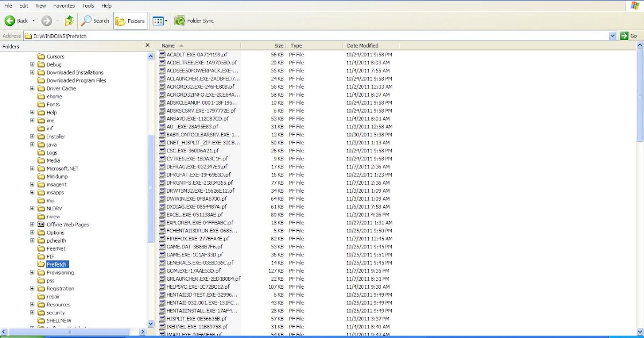
Task: Select the SHELLNEW folder in tree
Action: tap(54, 320)
